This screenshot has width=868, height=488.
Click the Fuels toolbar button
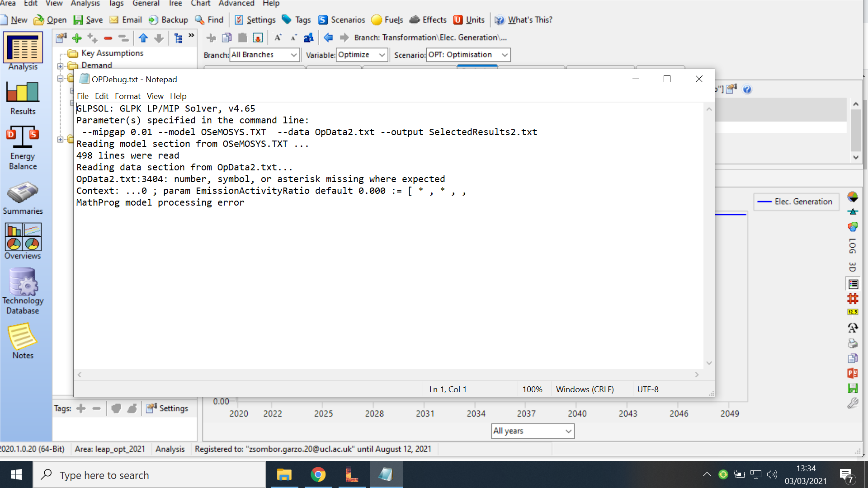pyautogui.click(x=387, y=20)
